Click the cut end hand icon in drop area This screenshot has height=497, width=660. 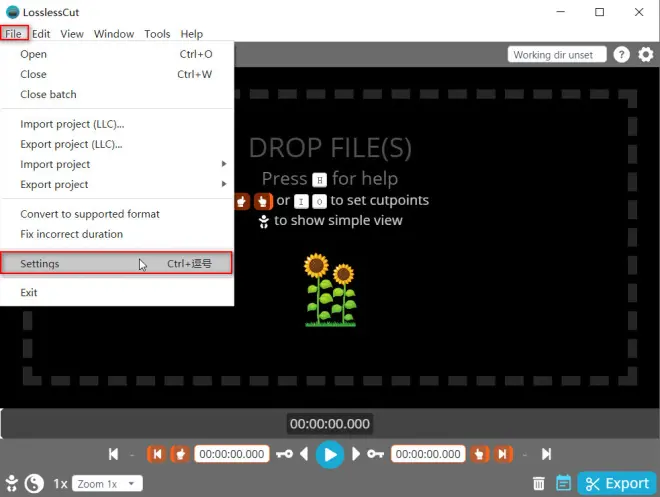(x=262, y=201)
